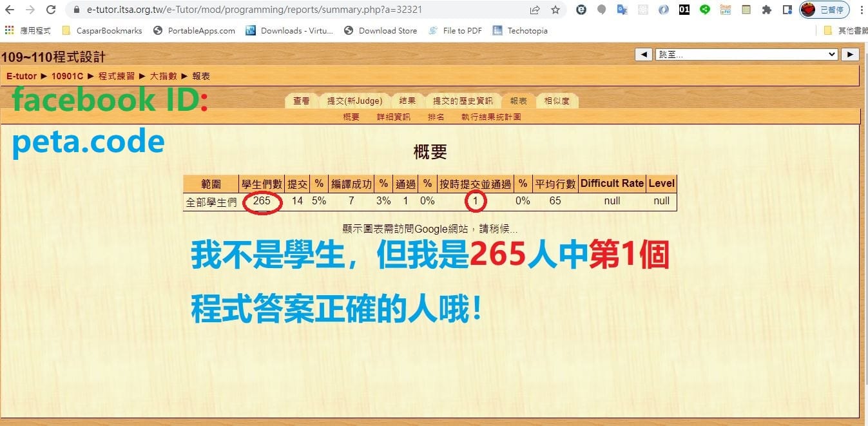Open the apps grid '應用程式' bookmark
The width and height of the screenshot is (868, 426).
(28, 30)
